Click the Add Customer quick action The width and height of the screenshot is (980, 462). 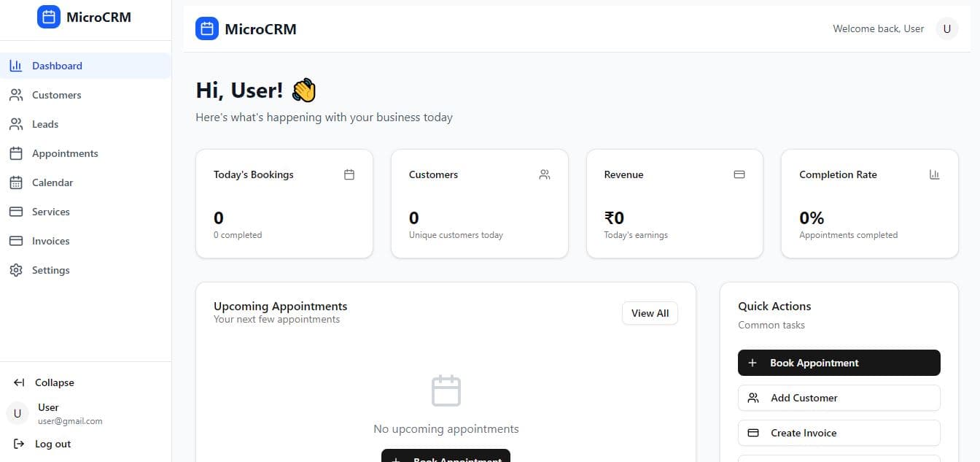pyautogui.click(x=839, y=398)
